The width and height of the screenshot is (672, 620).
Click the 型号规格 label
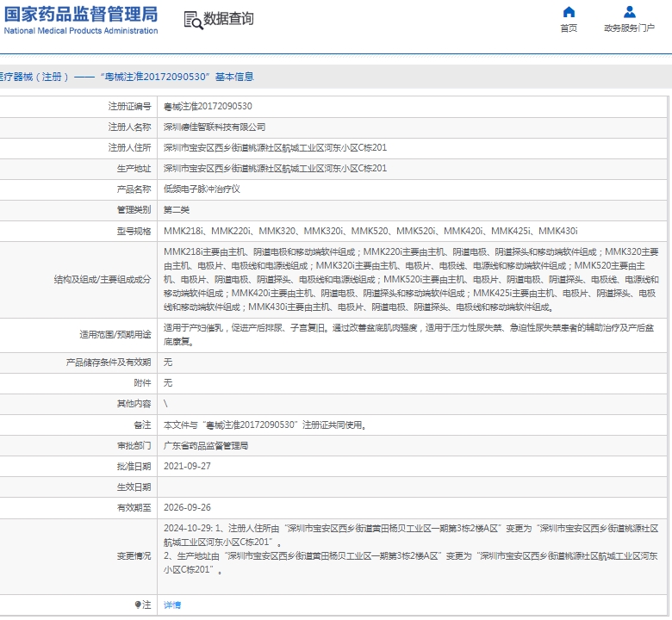(x=134, y=231)
